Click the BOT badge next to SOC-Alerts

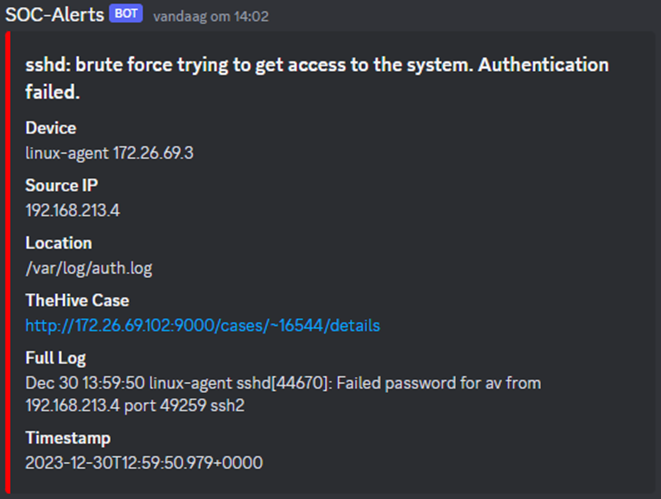coord(127,14)
